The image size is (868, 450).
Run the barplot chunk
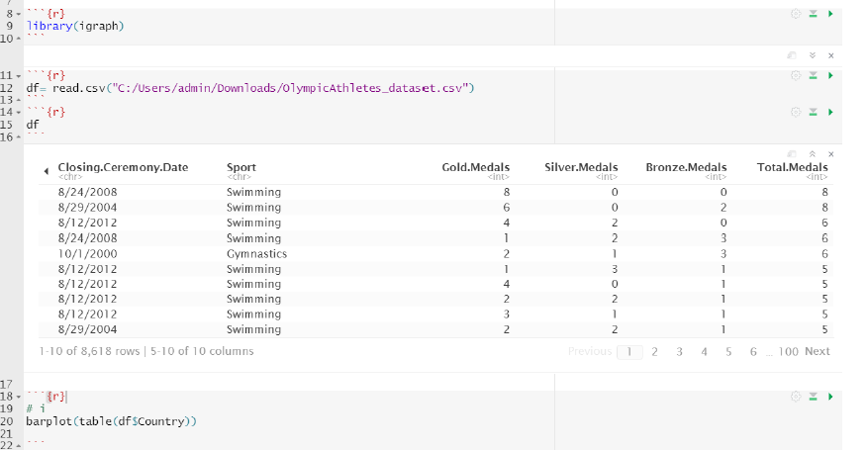tap(830, 397)
